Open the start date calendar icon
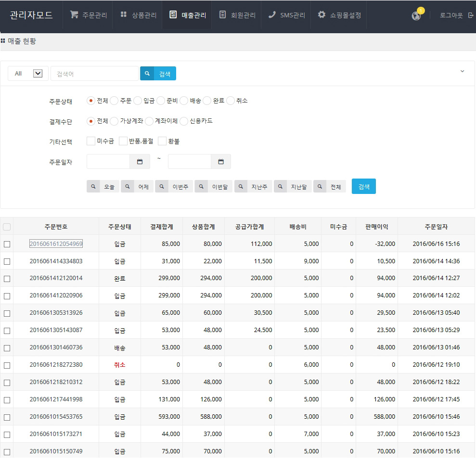 point(140,162)
